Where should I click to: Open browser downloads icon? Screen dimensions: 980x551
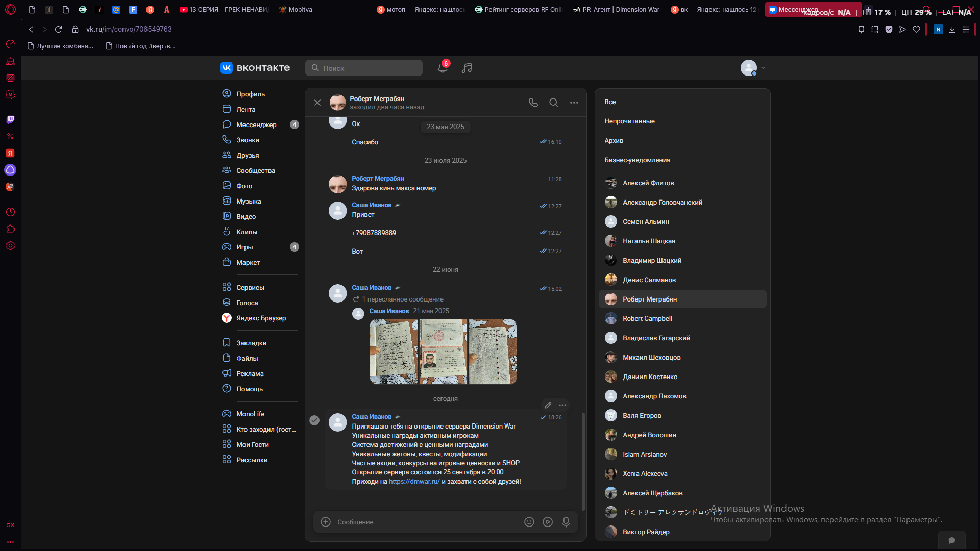coord(952,30)
